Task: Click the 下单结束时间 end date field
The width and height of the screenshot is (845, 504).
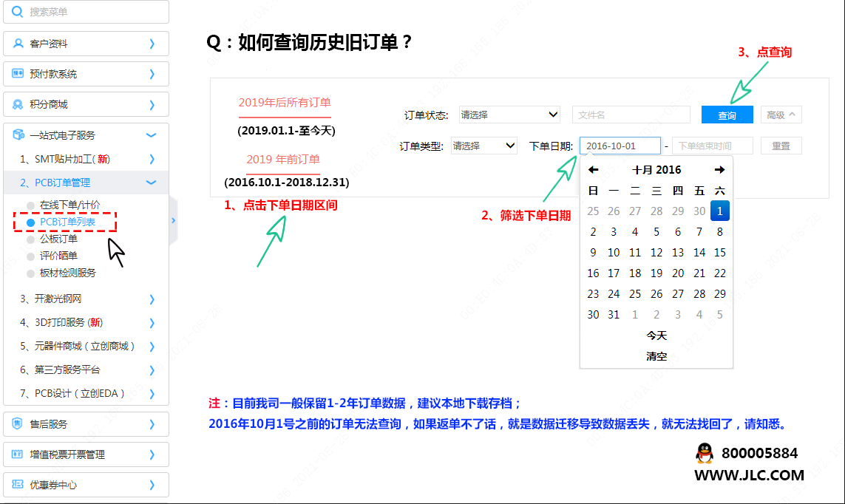Action: click(712, 146)
